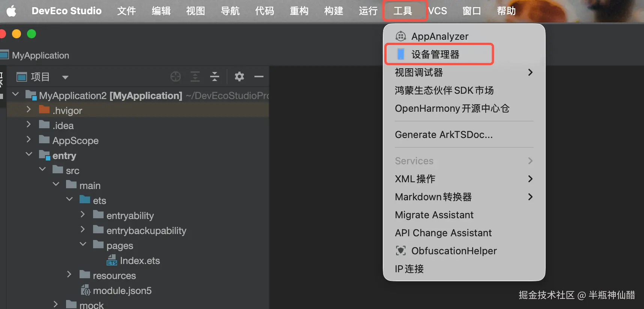Open ObfuscationHelper
Screen dimensions: 644x309
[464, 251]
